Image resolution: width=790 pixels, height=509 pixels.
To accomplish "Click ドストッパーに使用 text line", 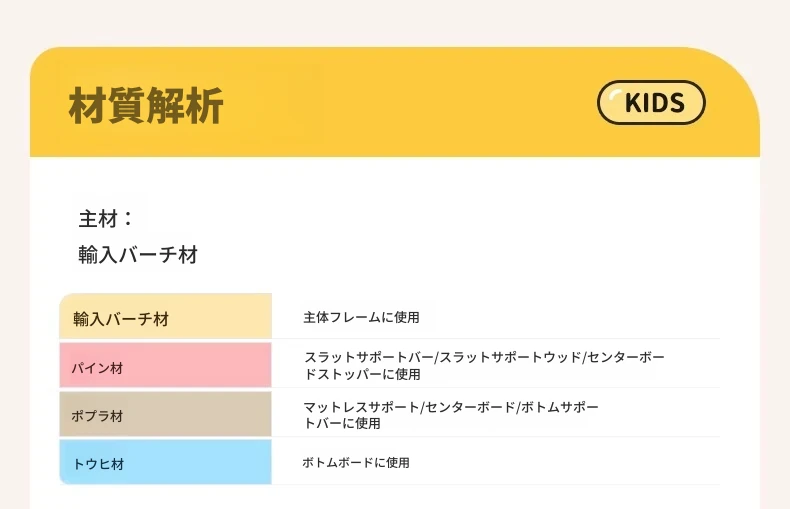I will pyautogui.click(x=362, y=374).
